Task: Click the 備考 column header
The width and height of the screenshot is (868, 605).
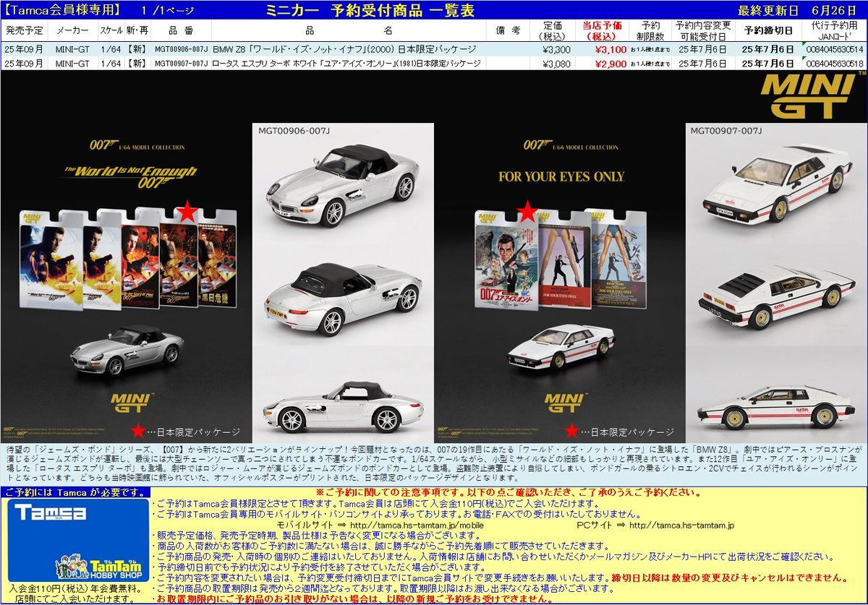Action: [x=510, y=31]
